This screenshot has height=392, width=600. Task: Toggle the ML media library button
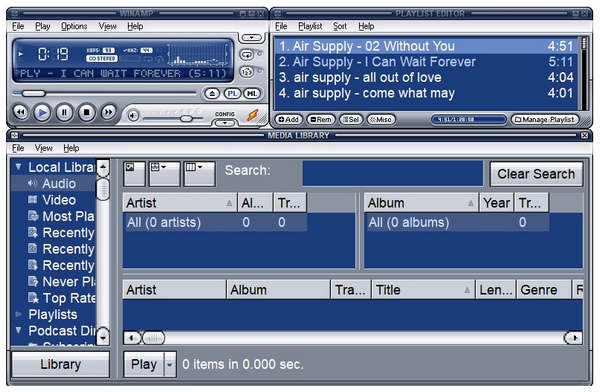click(252, 93)
